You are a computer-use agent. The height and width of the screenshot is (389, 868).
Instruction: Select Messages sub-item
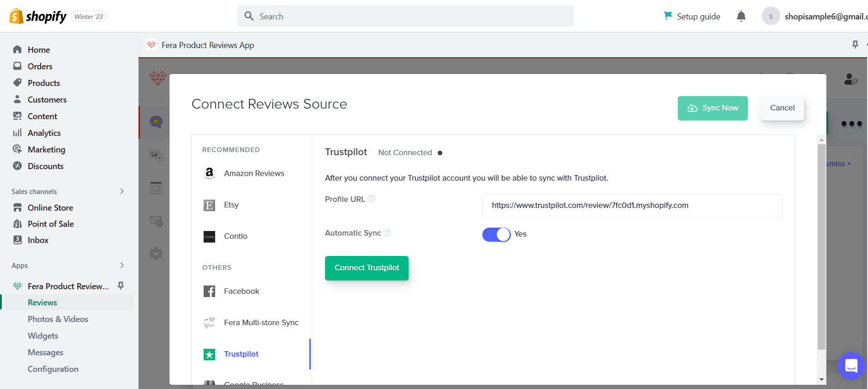tap(45, 352)
